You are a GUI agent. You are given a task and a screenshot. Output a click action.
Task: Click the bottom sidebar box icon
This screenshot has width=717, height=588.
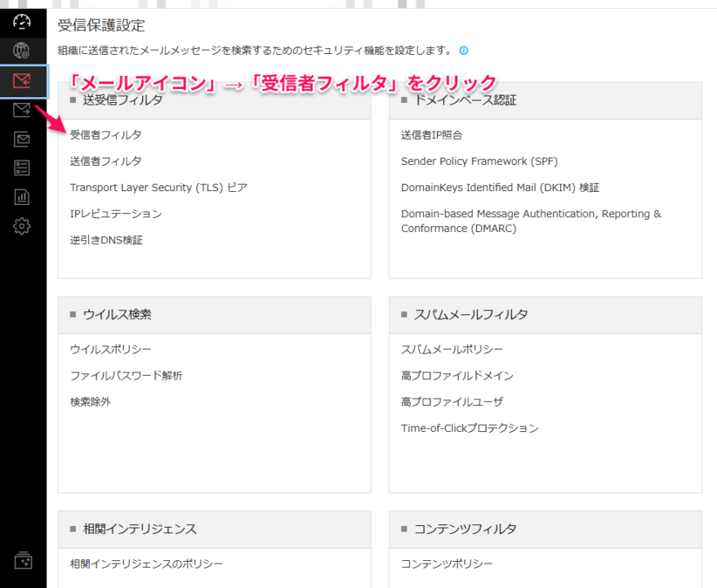click(x=22, y=561)
